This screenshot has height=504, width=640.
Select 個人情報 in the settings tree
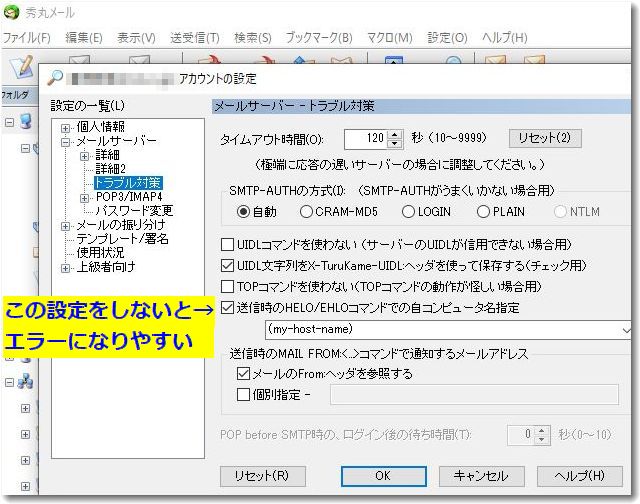click(100, 127)
